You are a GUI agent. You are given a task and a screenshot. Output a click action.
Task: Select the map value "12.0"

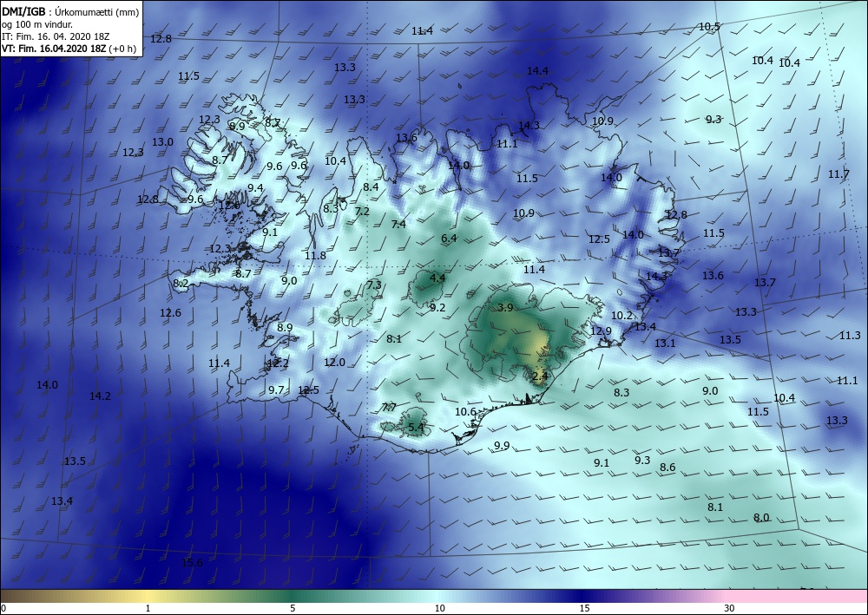tap(334, 363)
